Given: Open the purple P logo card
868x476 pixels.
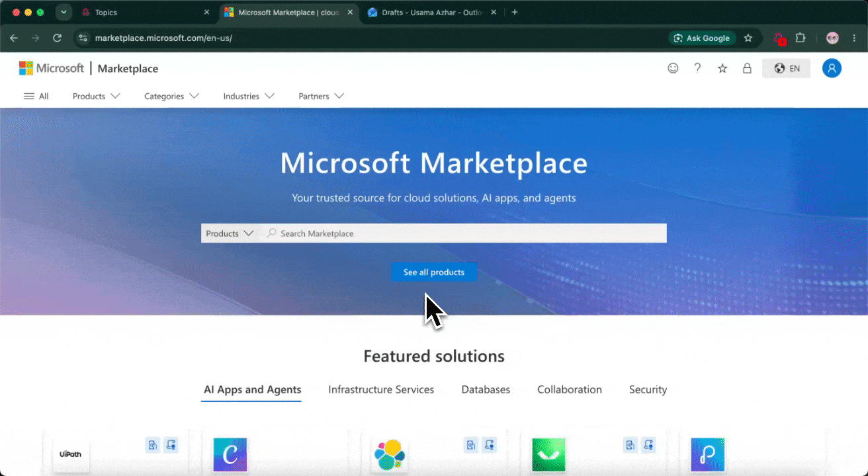Looking at the screenshot, I should pyautogui.click(x=708, y=454).
